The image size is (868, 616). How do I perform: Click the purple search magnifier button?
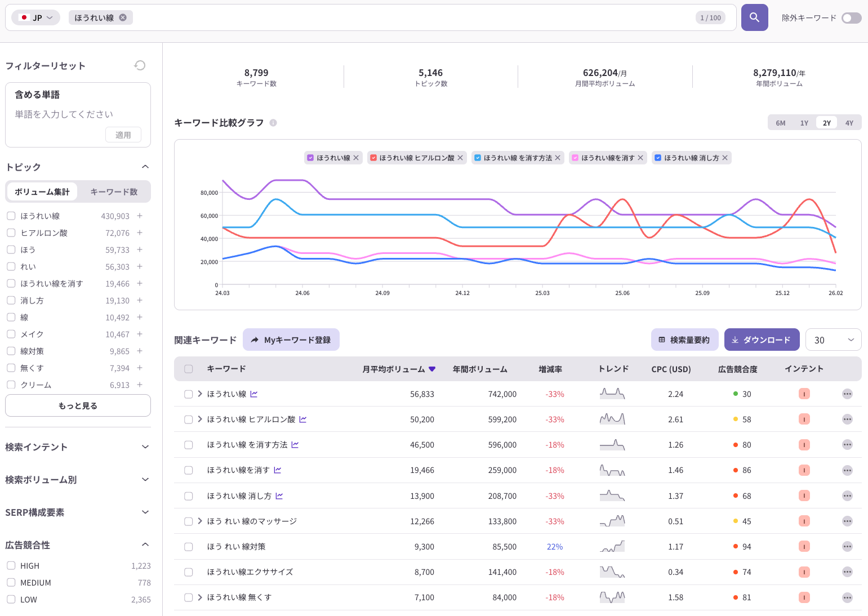pos(754,17)
